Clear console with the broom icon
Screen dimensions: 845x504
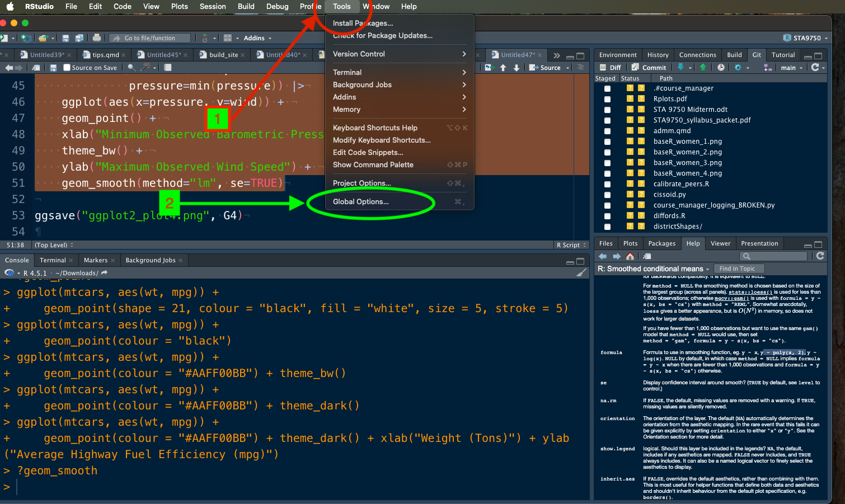(x=581, y=273)
